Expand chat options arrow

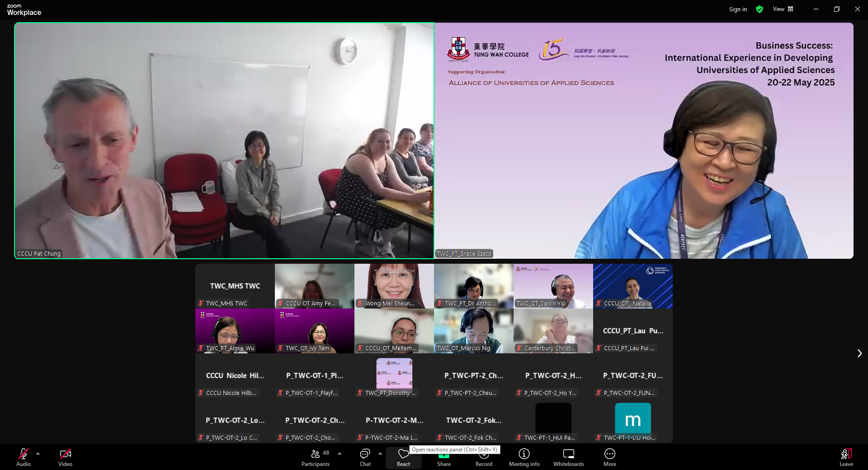pos(380,453)
